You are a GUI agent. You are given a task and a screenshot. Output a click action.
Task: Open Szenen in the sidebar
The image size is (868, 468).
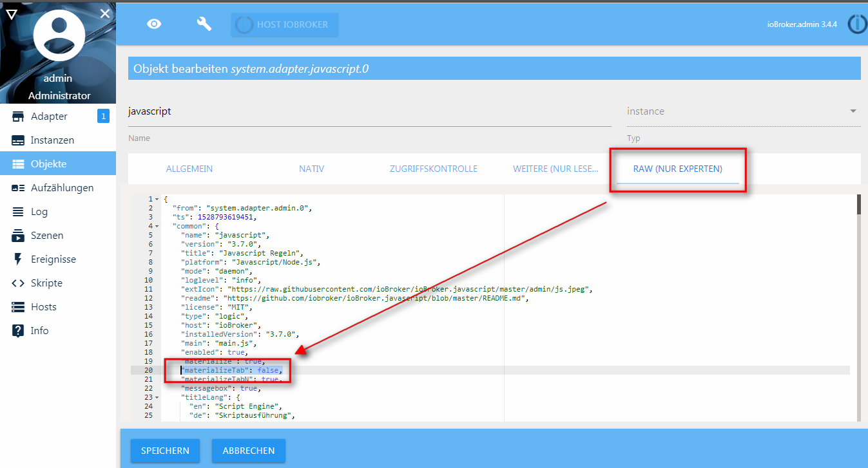coord(58,236)
